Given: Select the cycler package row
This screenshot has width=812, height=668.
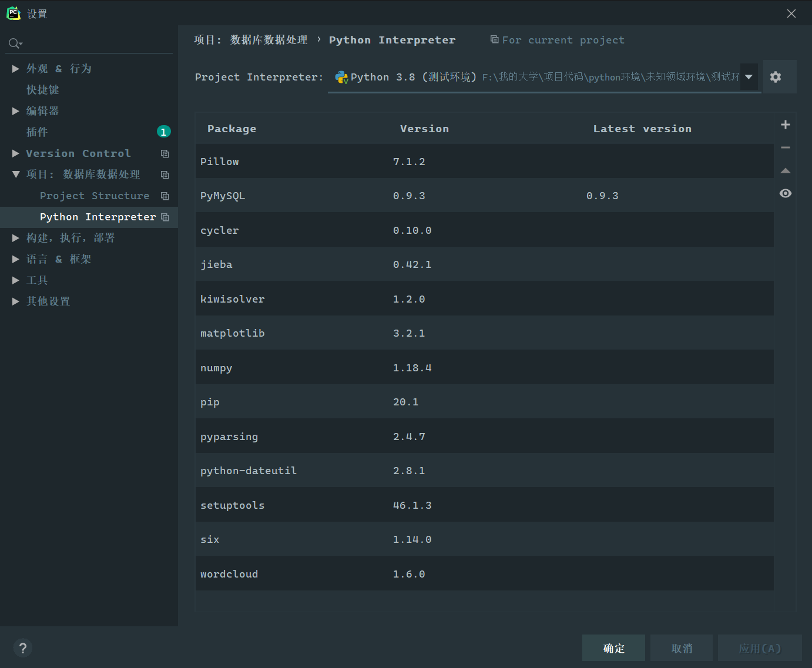Looking at the screenshot, I should click(484, 230).
